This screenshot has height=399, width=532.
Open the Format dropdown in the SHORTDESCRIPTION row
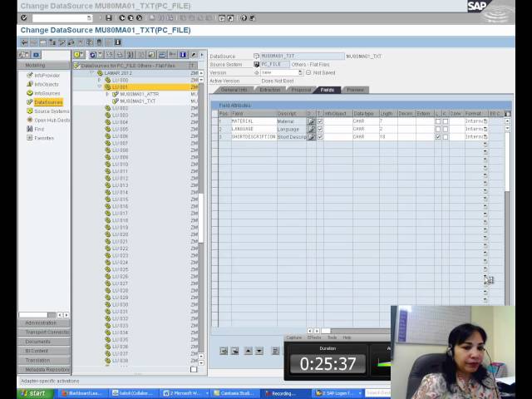click(x=485, y=136)
